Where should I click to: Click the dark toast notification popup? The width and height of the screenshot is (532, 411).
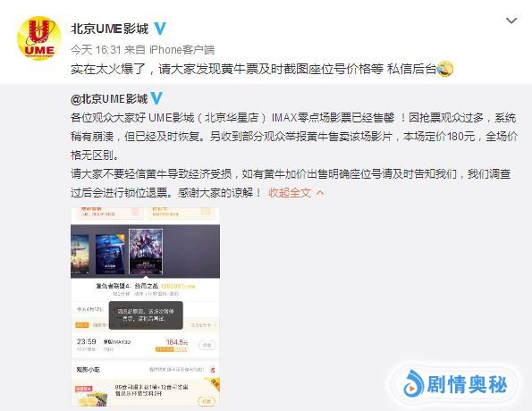pyautogui.click(x=146, y=315)
